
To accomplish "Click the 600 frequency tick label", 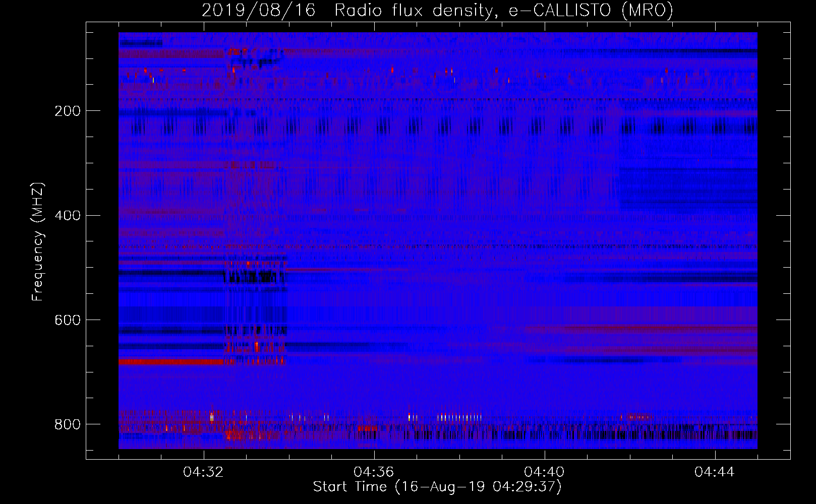I will pos(67,321).
